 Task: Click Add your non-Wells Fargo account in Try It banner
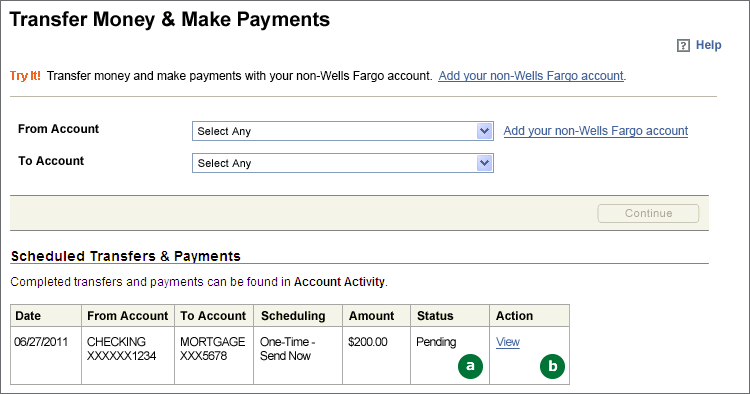[x=531, y=76]
